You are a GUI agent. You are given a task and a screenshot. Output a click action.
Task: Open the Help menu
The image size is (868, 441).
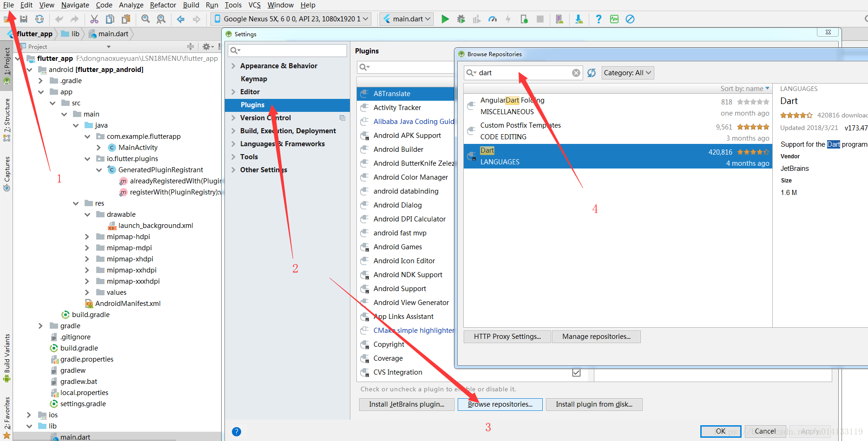[308, 5]
